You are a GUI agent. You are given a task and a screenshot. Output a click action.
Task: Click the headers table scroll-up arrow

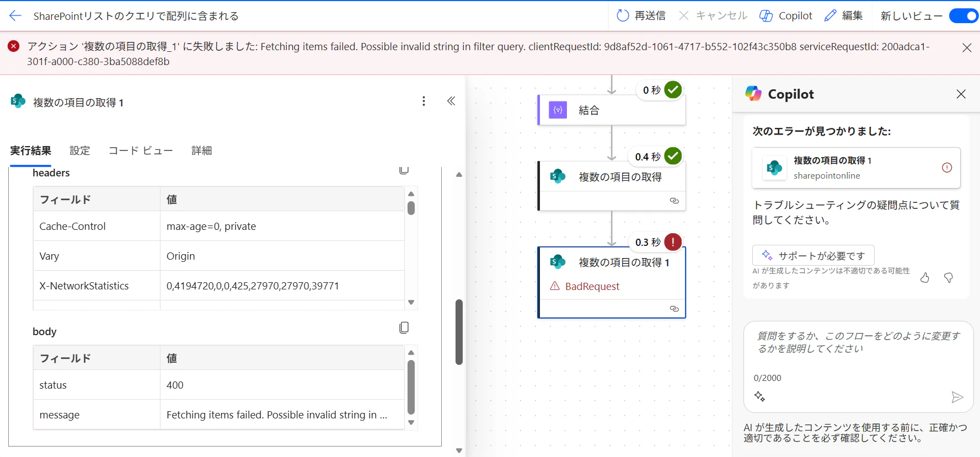tap(411, 193)
